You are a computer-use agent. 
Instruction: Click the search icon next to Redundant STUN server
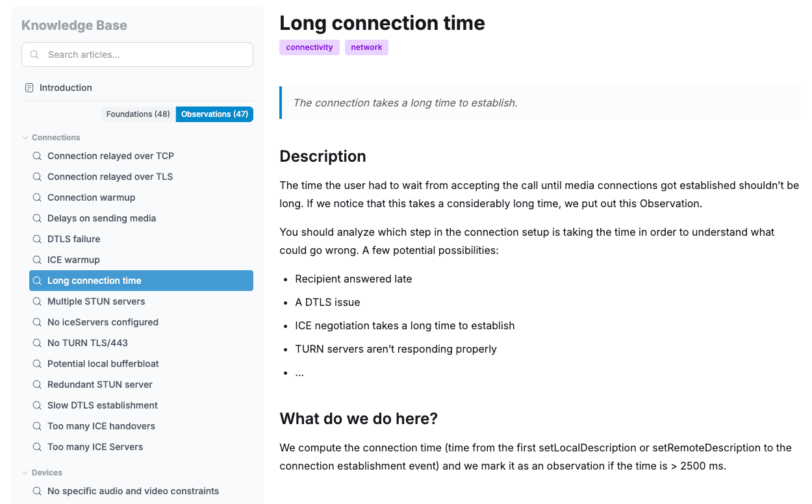[37, 384]
